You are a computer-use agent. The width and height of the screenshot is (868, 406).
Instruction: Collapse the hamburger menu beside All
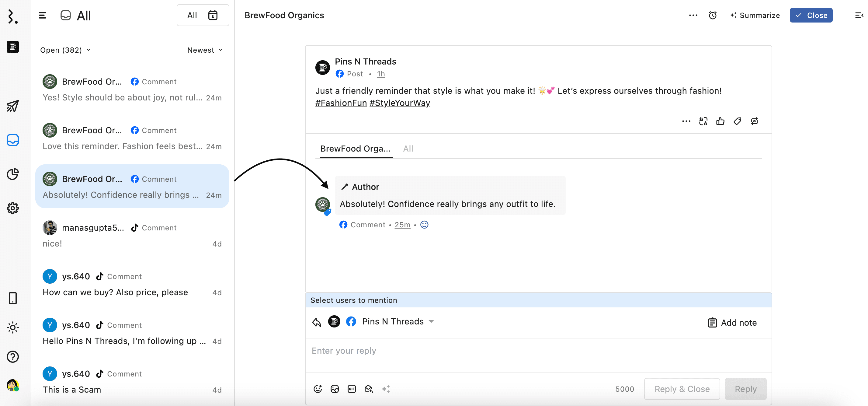(x=43, y=16)
